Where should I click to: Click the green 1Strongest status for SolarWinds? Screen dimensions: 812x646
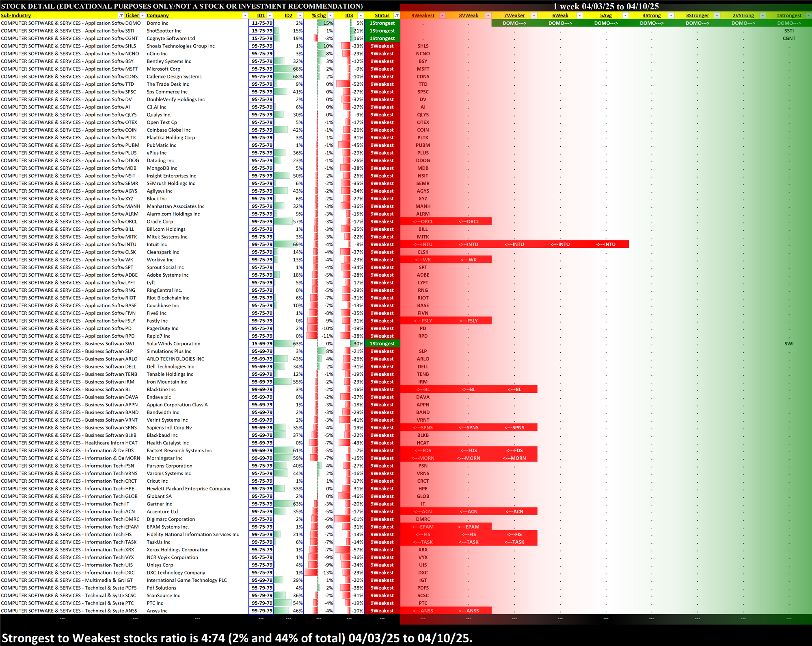click(x=382, y=344)
